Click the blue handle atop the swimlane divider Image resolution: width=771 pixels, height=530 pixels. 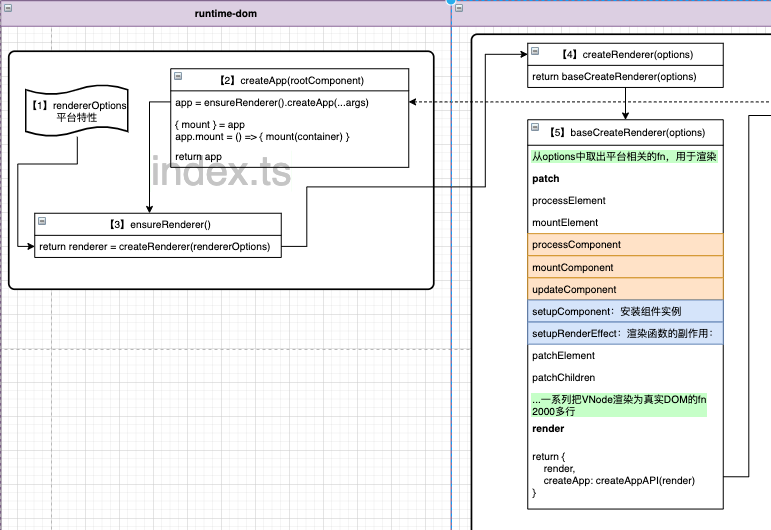(x=451, y=2)
